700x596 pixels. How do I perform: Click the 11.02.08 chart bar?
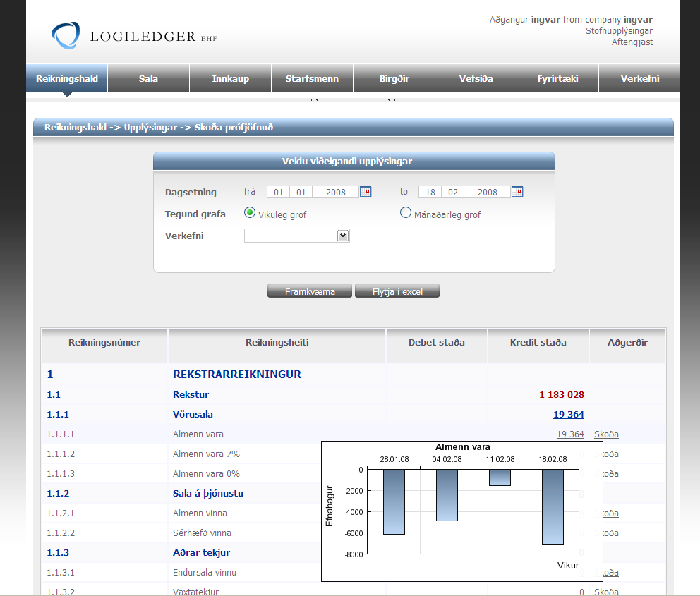point(500,478)
